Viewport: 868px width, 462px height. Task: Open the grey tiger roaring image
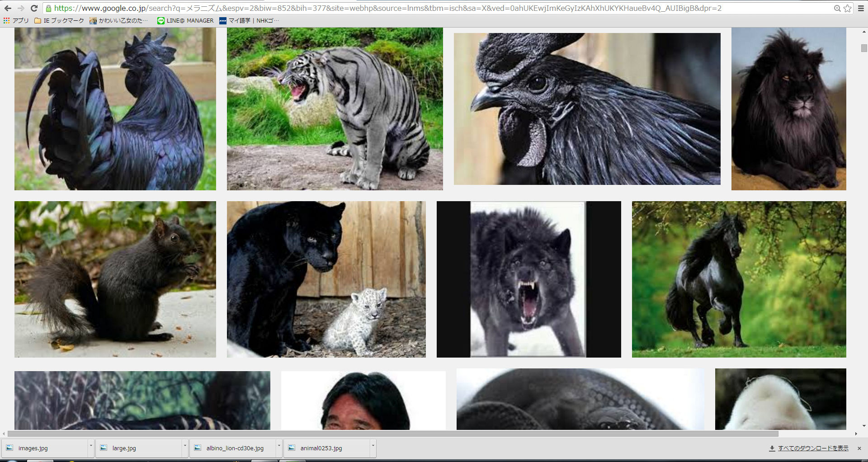coord(335,109)
